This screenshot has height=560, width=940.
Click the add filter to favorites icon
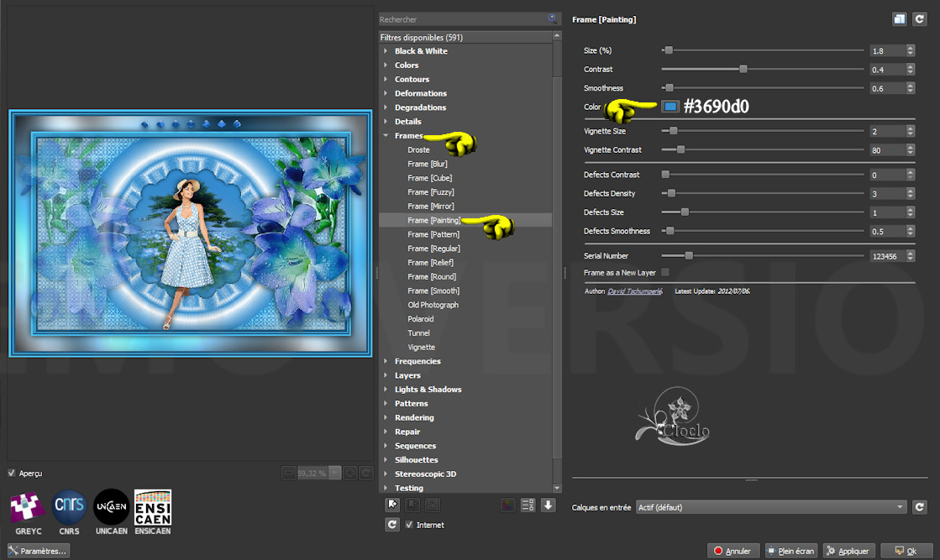(x=391, y=505)
